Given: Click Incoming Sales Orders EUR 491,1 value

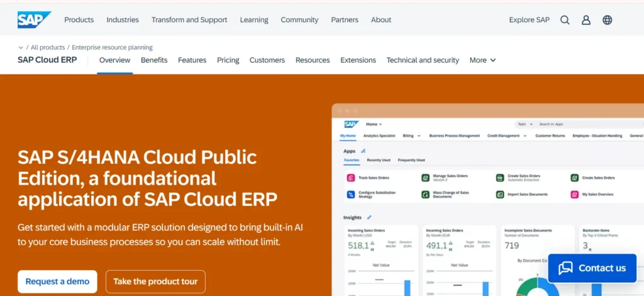Looking at the screenshot, I should (x=436, y=246).
